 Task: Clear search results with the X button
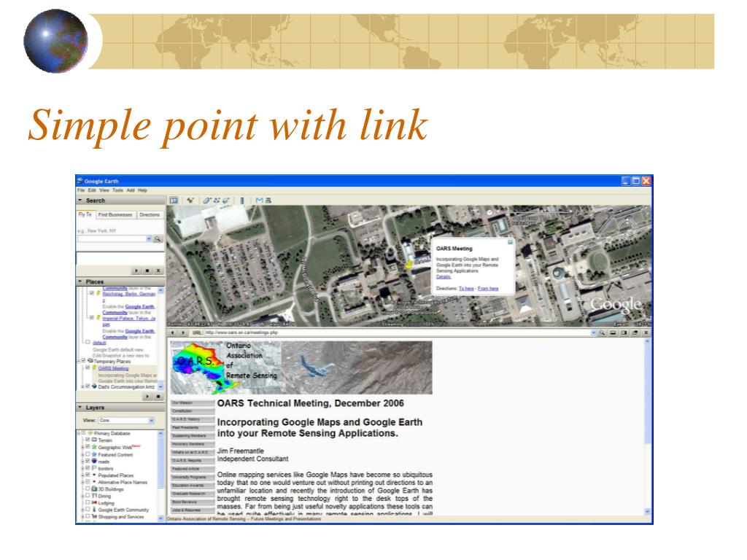coord(158,271)
